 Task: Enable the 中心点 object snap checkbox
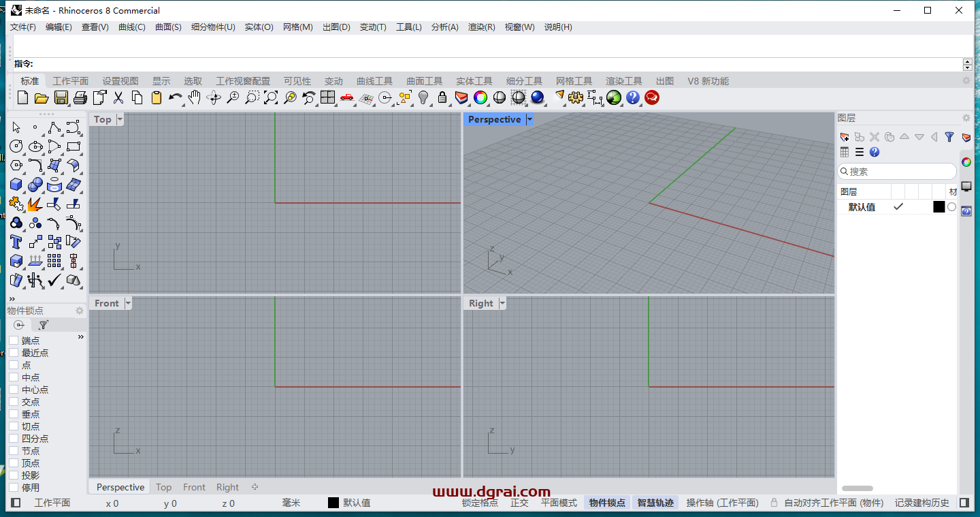click(14, 390)
